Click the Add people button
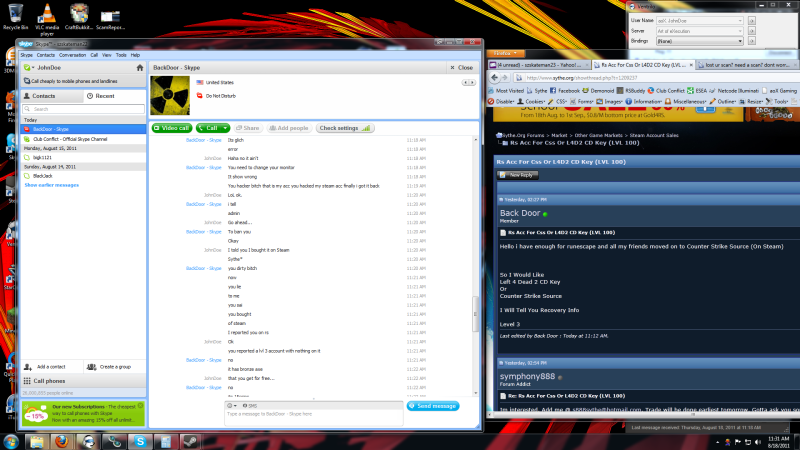This screenshot has width=800, height=450. click(289, 128)
